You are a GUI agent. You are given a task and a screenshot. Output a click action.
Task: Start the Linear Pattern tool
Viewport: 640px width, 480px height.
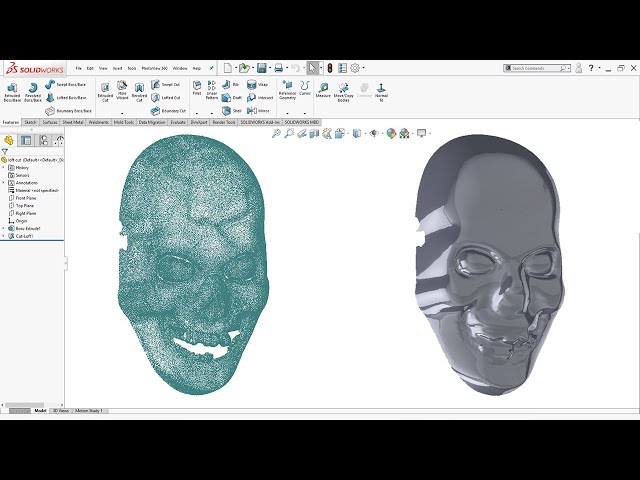(x=211, y=90)
